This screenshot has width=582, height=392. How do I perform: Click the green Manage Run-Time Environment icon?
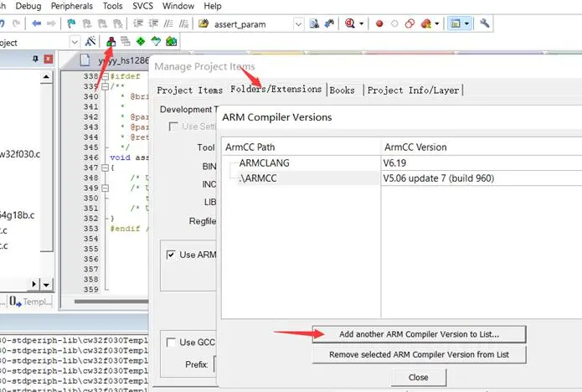coord(141,42)
